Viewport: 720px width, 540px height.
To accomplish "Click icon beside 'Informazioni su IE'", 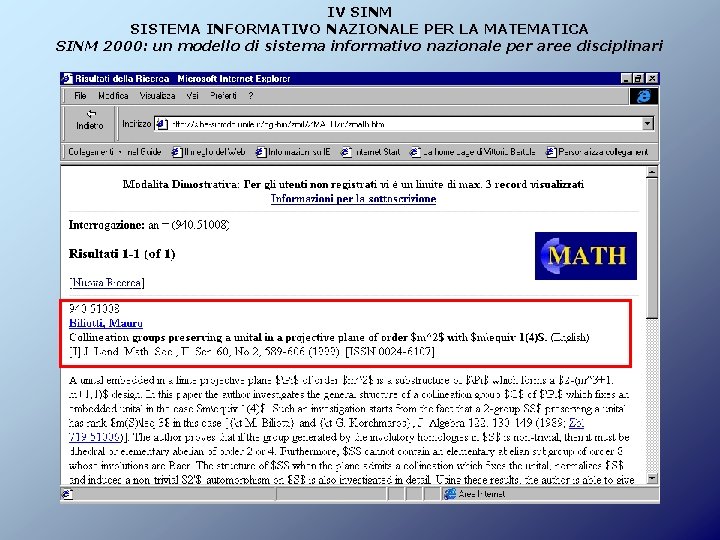I will tap(261, 152).
